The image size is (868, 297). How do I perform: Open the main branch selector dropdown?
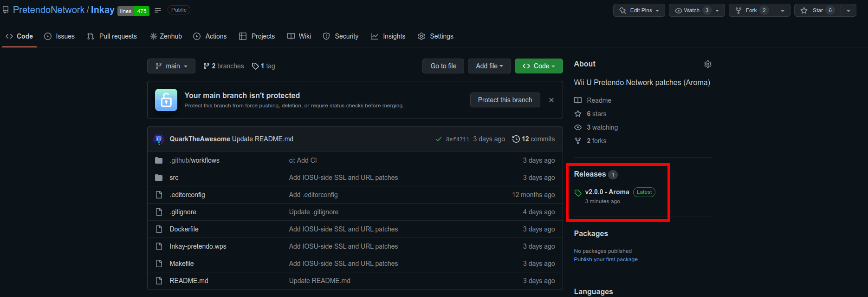[171, 66]
